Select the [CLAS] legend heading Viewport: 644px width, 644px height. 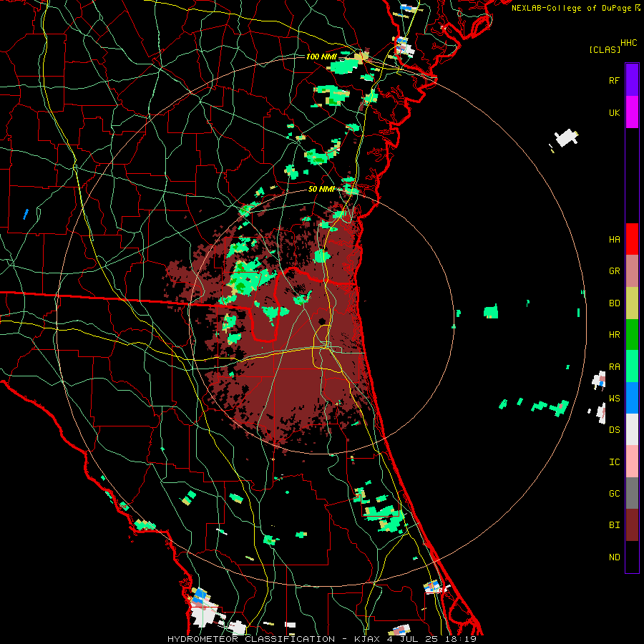pyautogui.click(x=605, y=49)
